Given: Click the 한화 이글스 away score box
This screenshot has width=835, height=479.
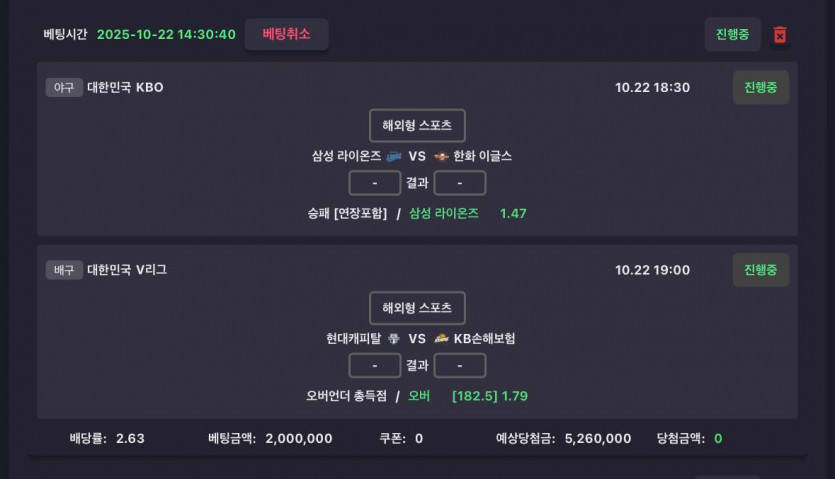Looking at the screenshot, I should tap(460, 183).
